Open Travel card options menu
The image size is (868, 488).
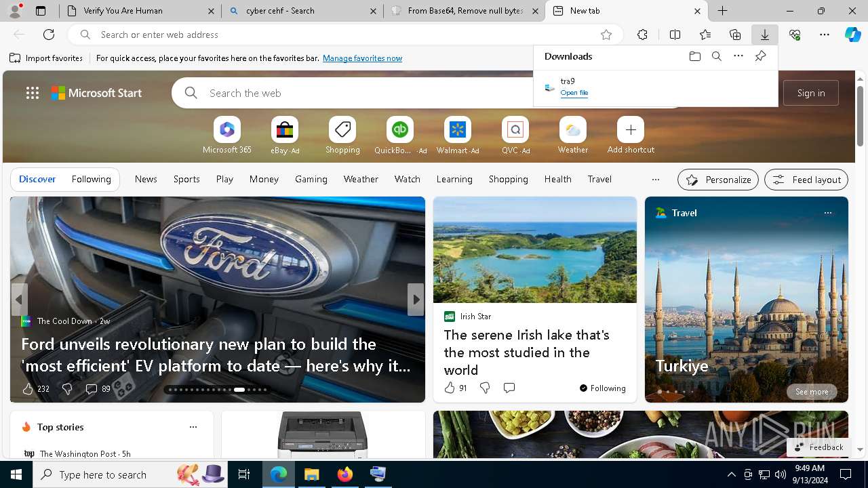pyautogui.click(x=827, y=213)
